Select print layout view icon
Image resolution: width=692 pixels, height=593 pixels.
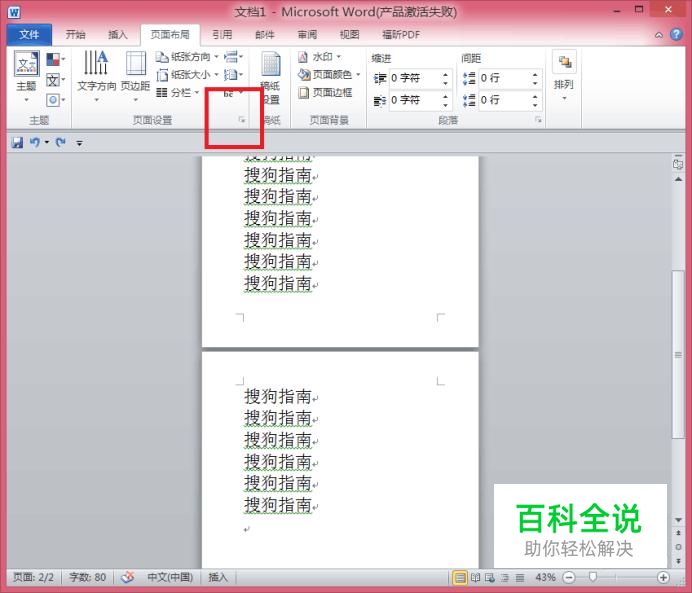(x=459, y=577)
